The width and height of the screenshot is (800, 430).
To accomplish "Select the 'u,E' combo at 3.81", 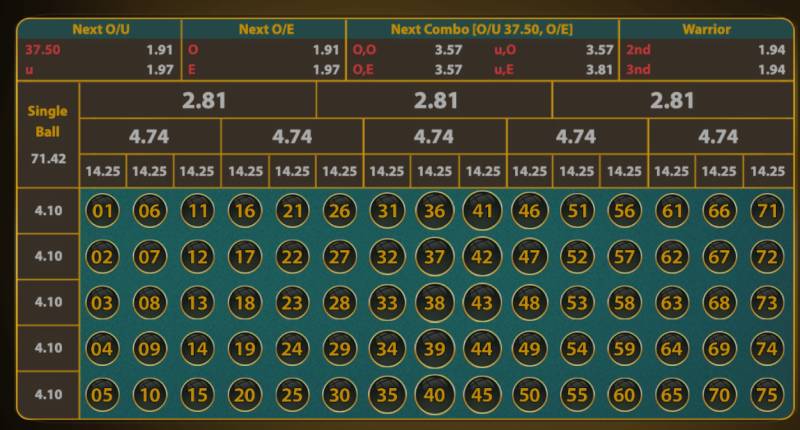I will 553,69.
